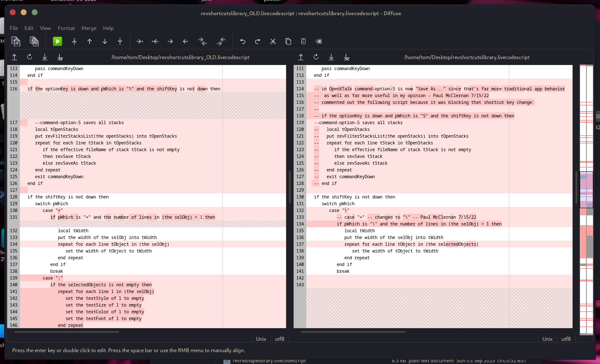
Task: Save right pane file as
Action: 346,57
